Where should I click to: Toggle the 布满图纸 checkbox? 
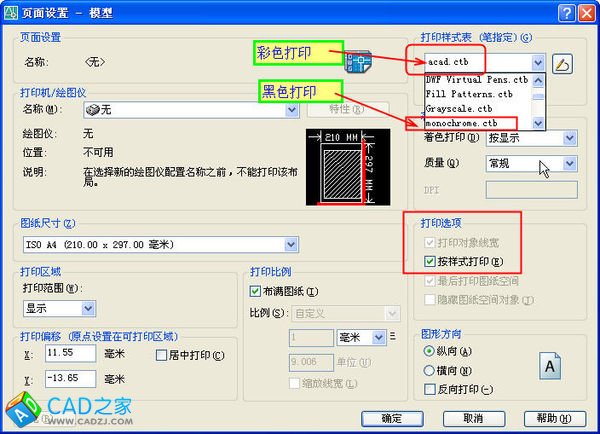click(x=254, y=291)
